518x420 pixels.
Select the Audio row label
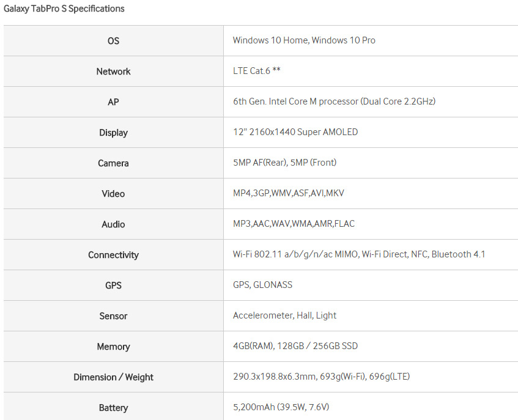pos(113,224)
